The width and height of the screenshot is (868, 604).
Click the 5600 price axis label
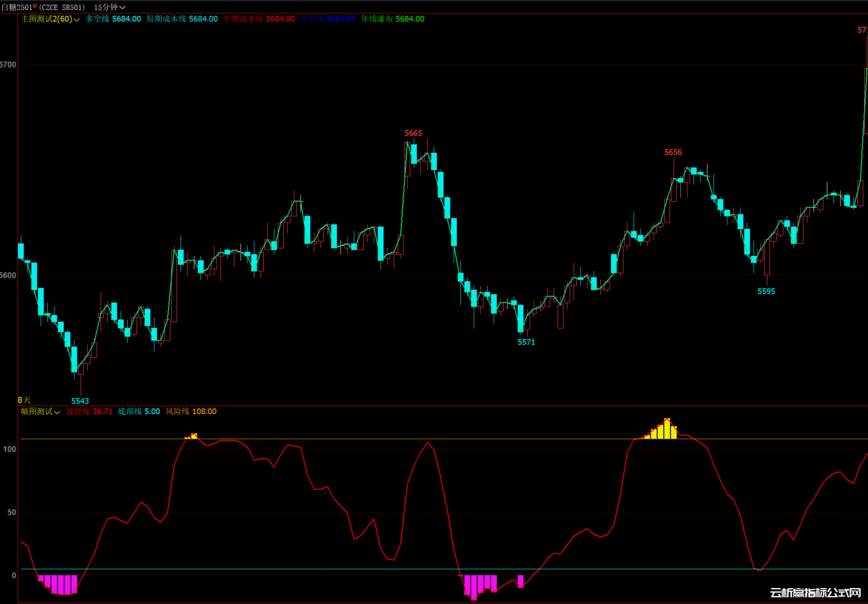(8, 275)
